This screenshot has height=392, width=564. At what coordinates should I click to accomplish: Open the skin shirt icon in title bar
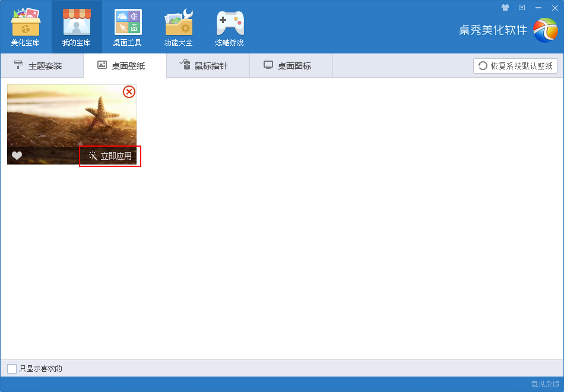505,8
